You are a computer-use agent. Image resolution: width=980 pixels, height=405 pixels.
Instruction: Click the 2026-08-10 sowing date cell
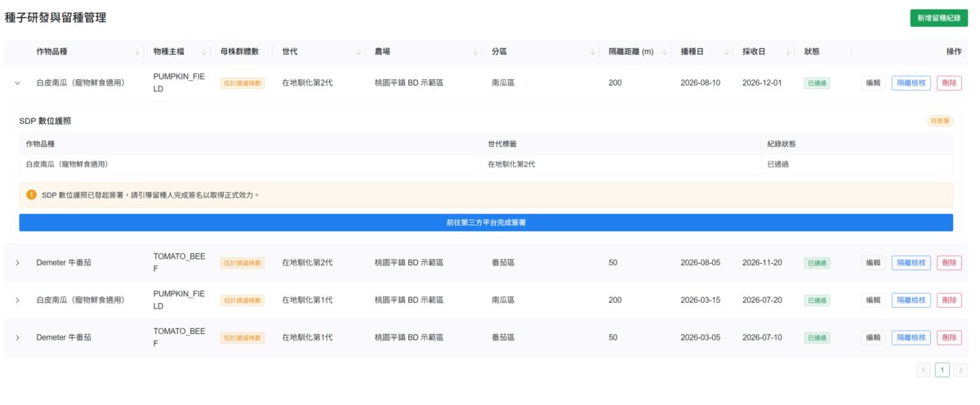701,82
